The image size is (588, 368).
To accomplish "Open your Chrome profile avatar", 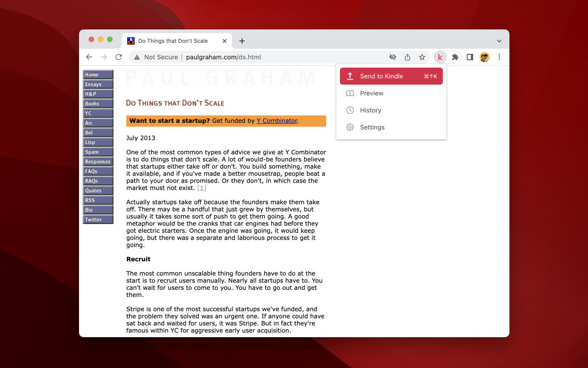I will pyautogui.click(x=484, y=57).
